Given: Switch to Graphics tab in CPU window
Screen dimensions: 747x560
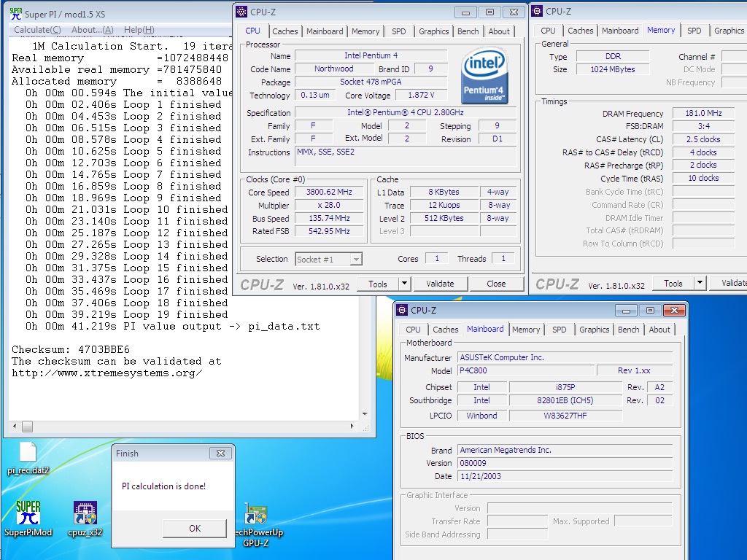Looking at the screenshot, I should 433,31.
